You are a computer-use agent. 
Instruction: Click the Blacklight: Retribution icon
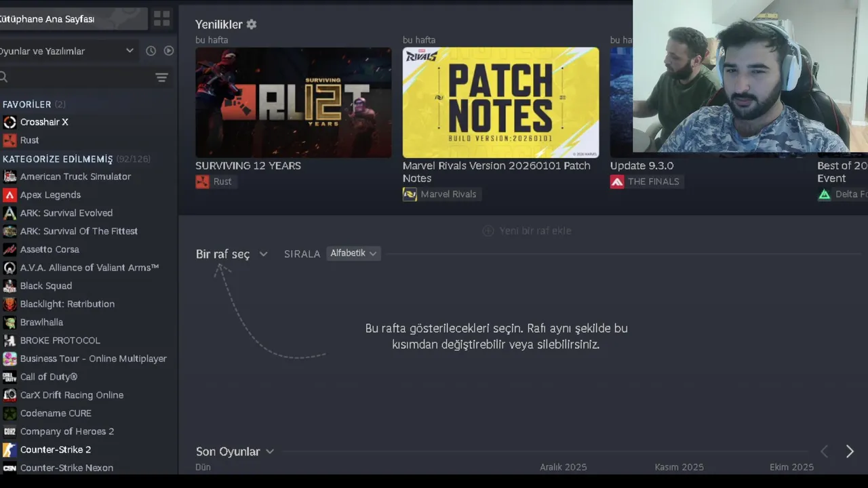(x=9, y=304)
